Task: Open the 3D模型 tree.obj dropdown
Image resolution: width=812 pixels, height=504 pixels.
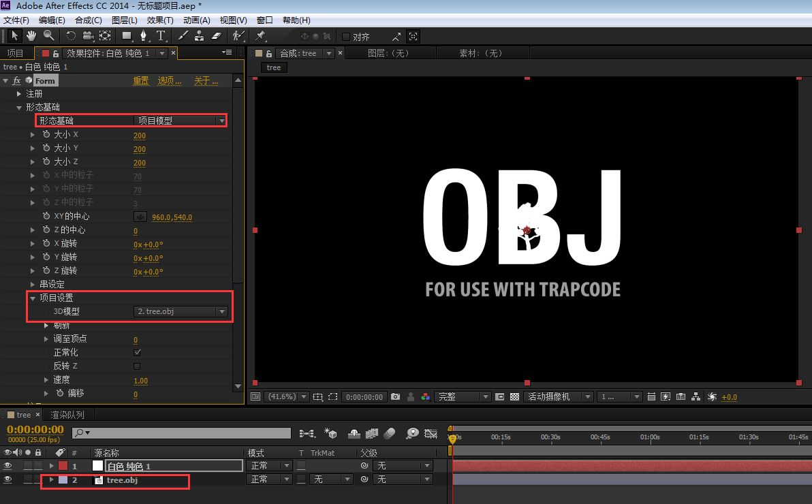Action: pyautogui.click(x=181, y=311)
